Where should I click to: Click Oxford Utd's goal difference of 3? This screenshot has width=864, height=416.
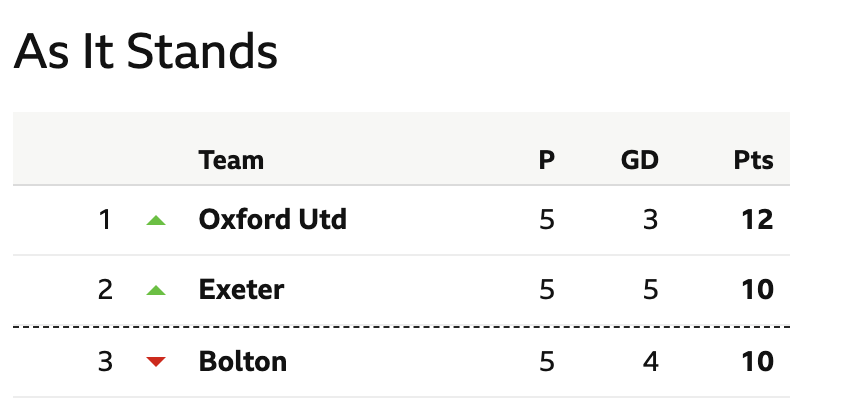tap(651, 219)
